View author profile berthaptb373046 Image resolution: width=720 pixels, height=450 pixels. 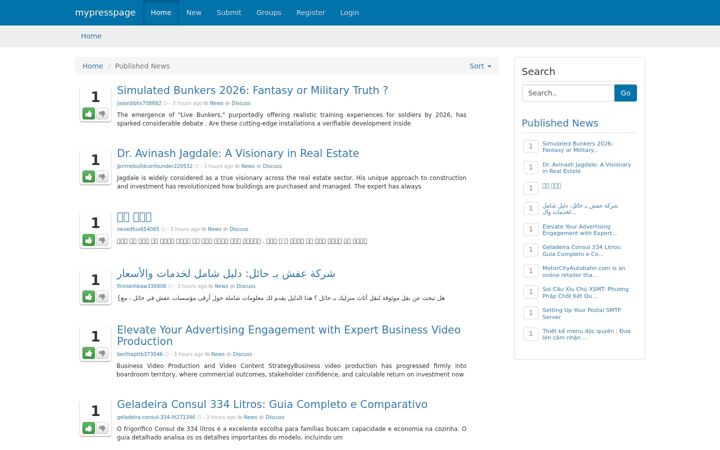[140, 354]
